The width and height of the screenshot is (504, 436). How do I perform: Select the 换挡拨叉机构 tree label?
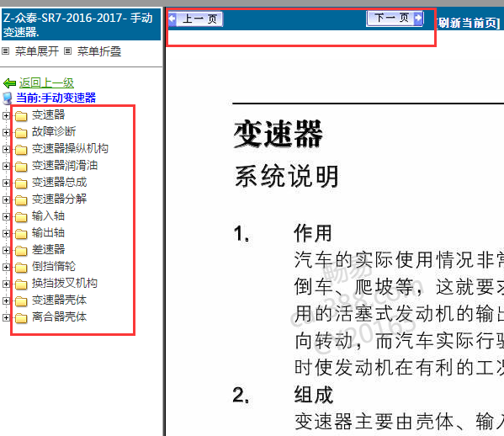[x=65, y=284]
